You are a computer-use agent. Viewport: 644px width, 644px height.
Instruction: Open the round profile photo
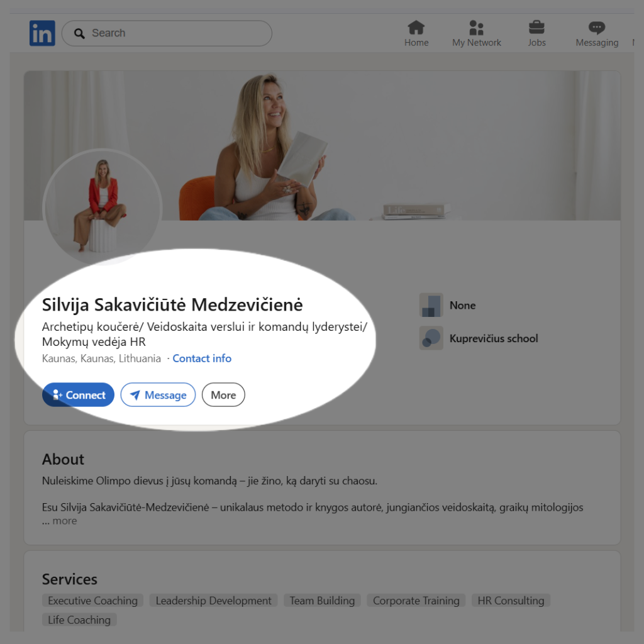103,208
